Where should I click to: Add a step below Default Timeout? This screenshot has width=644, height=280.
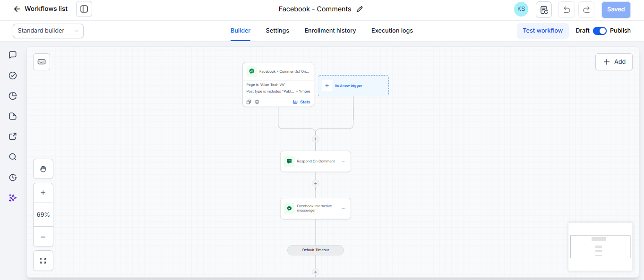click(x=316, y=272)
